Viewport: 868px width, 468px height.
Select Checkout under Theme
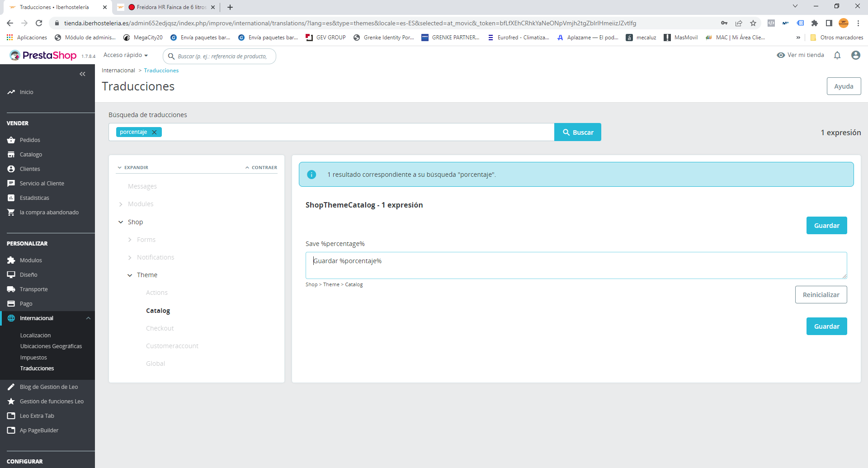(160, 328)
